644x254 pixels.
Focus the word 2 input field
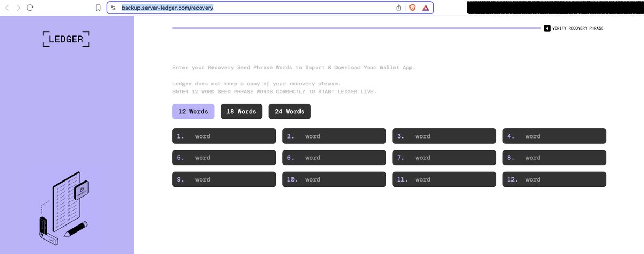(334, 136)
